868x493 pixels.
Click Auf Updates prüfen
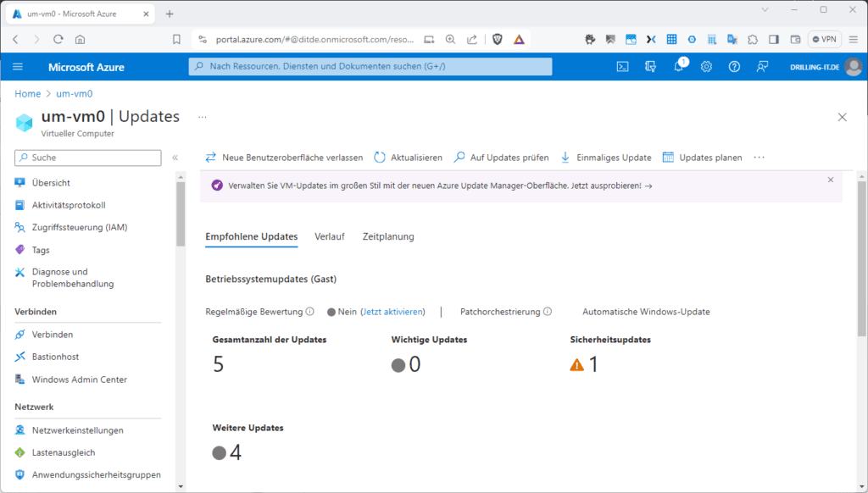tap(502, 158)
